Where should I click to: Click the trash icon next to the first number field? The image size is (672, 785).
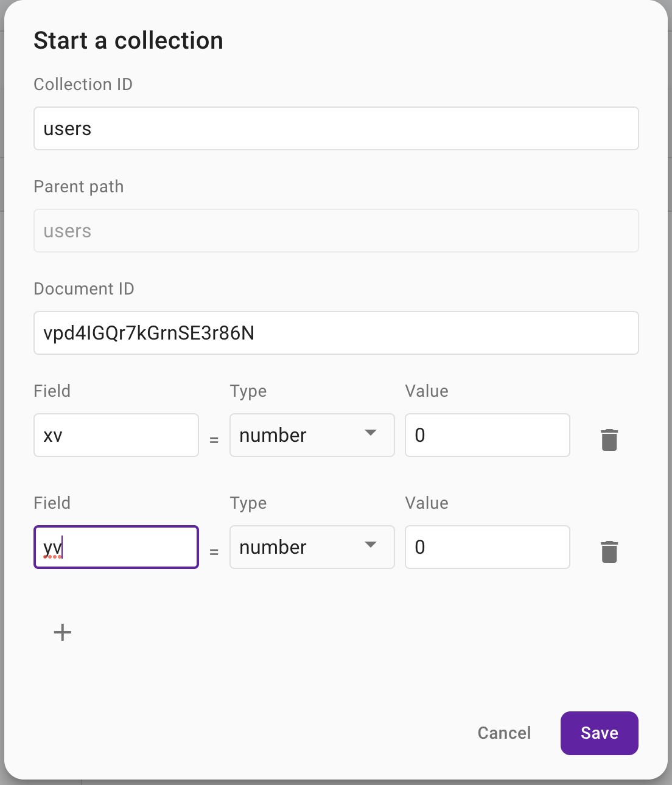(609, 439)
